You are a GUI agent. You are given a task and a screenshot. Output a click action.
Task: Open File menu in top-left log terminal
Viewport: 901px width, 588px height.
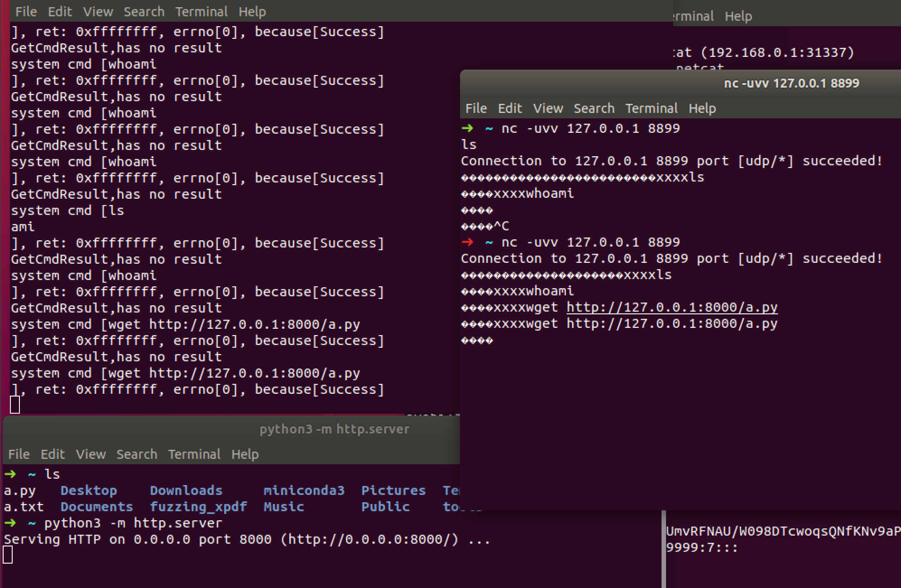coord(26,12)
